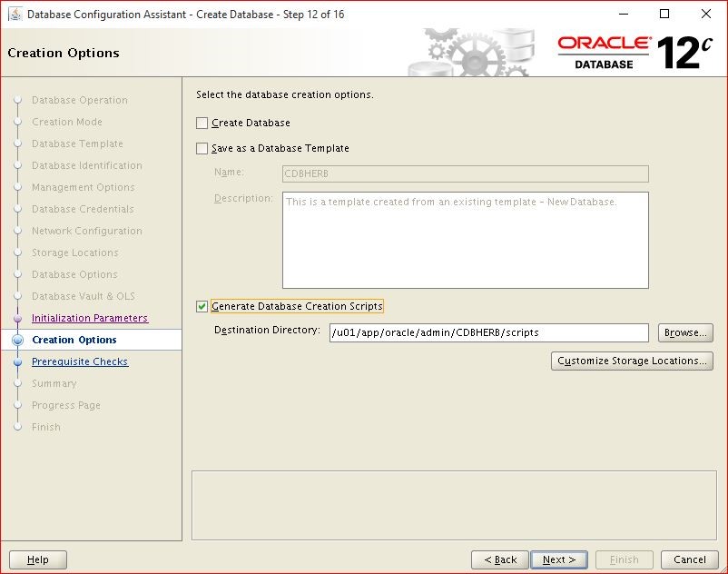Click the Destination Directory path field

(488, 332)
